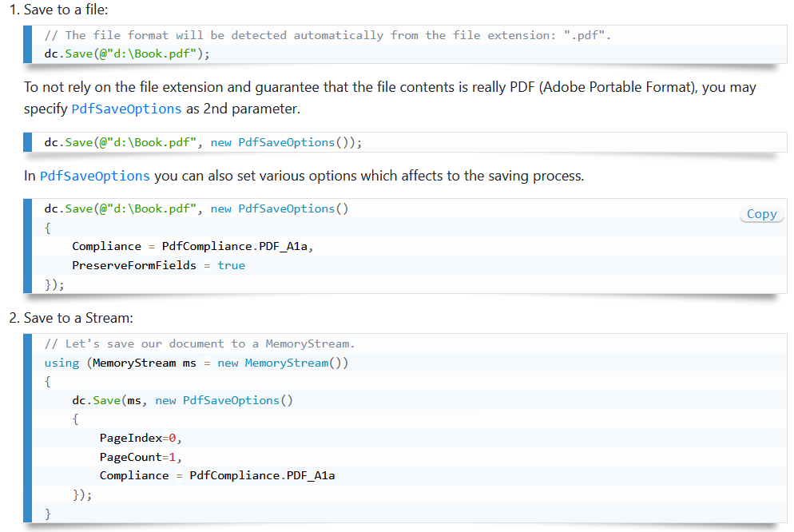Click the MemoryStream comment line
The width and height of the screenshot is (794, 532).
click(200, 343)
